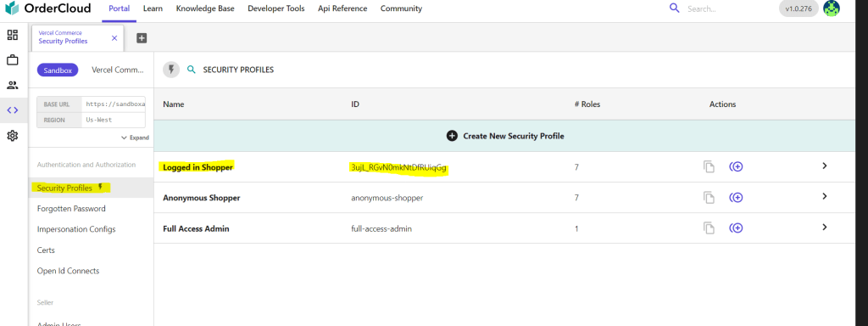Click the v1.0.276 version badge
Viewport: 868px width, 326px height.
point(798,8)
